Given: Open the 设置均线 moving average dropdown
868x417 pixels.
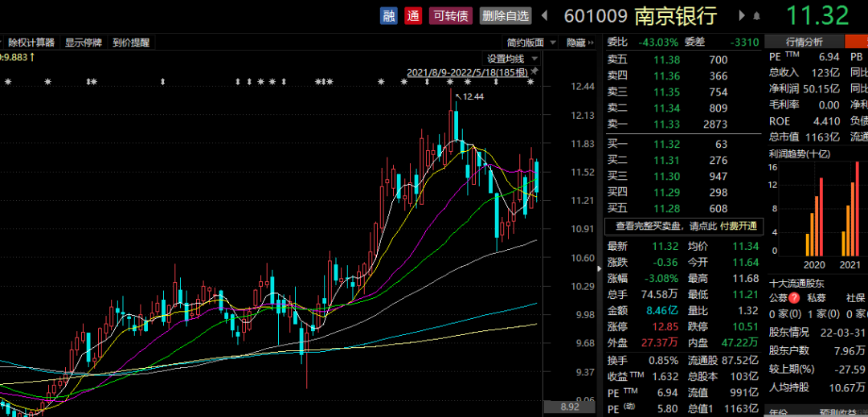Looking at the screenshot, I should [x=511, y=59].
